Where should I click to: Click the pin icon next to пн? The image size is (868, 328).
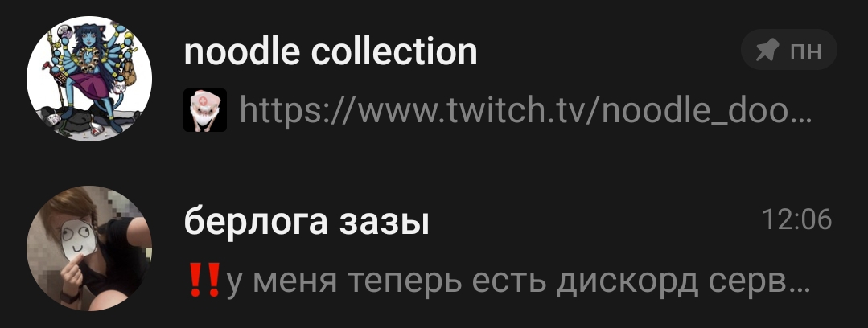(x=767, y=51)
